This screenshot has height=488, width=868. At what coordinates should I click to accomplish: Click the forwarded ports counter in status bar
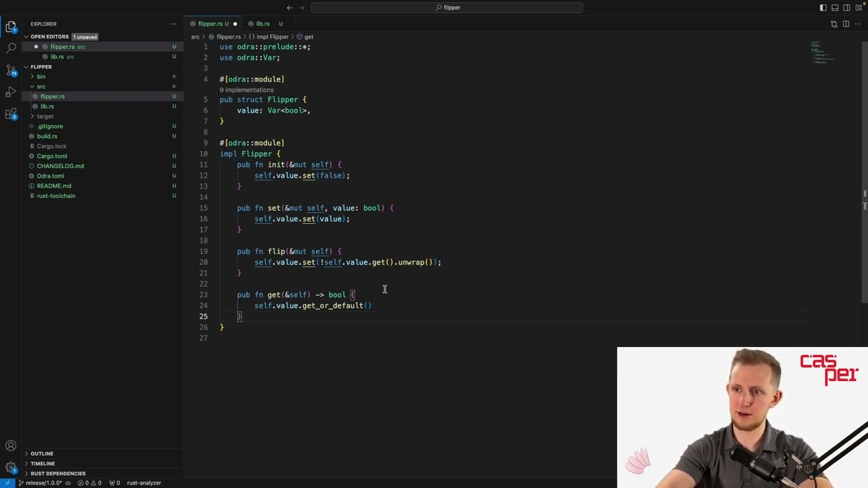pyautogui.click(x=115, y=483)
